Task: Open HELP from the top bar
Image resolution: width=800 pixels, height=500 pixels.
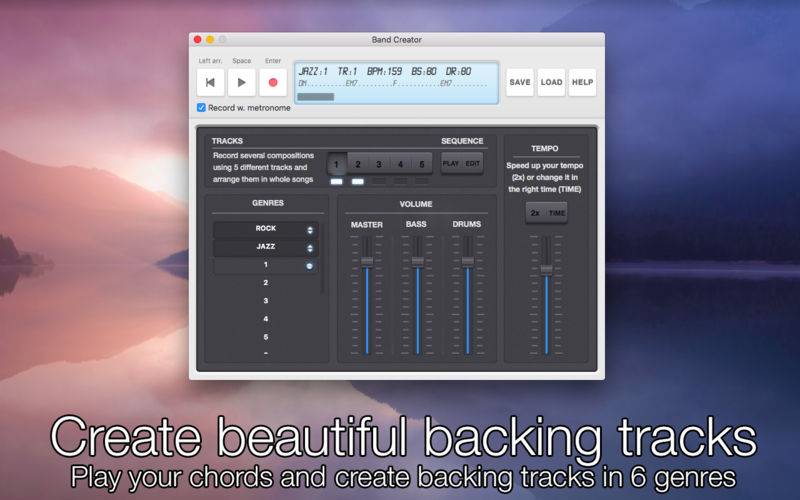Action: click(x=583, y=82)
